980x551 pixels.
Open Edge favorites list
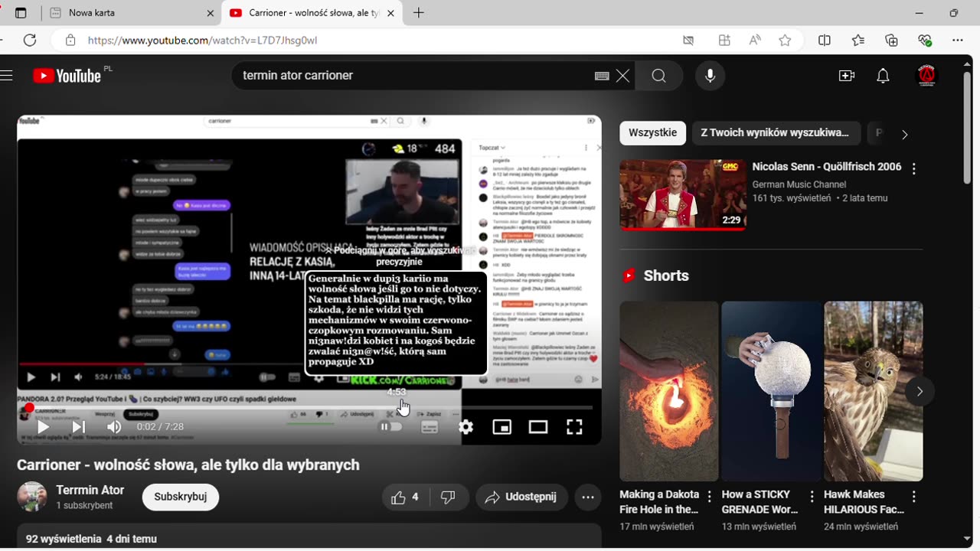(858, 41)
